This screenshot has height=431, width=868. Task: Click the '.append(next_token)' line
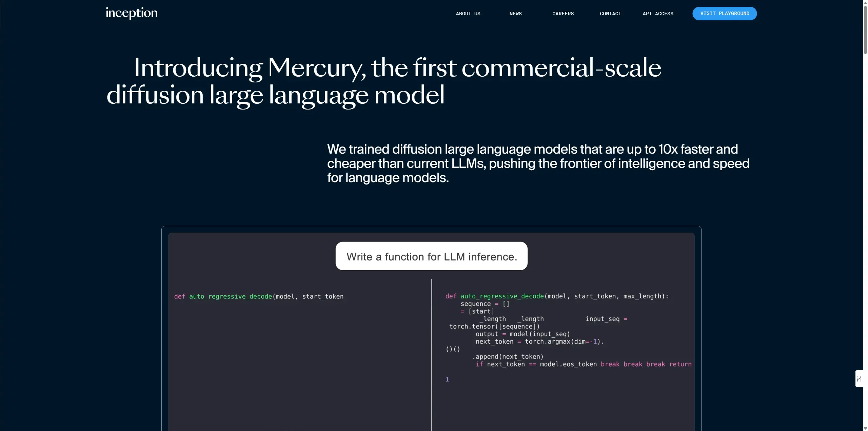tap(508, 357)
